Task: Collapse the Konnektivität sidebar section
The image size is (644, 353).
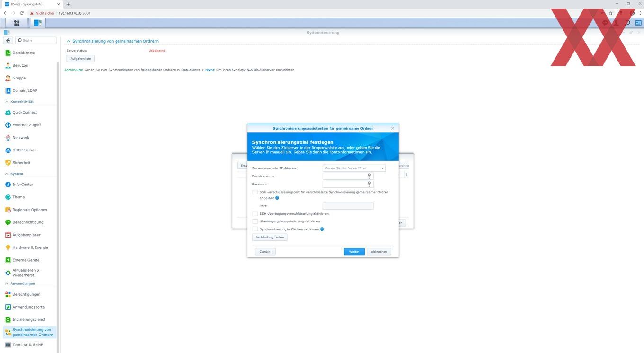Action: [7, 102]
